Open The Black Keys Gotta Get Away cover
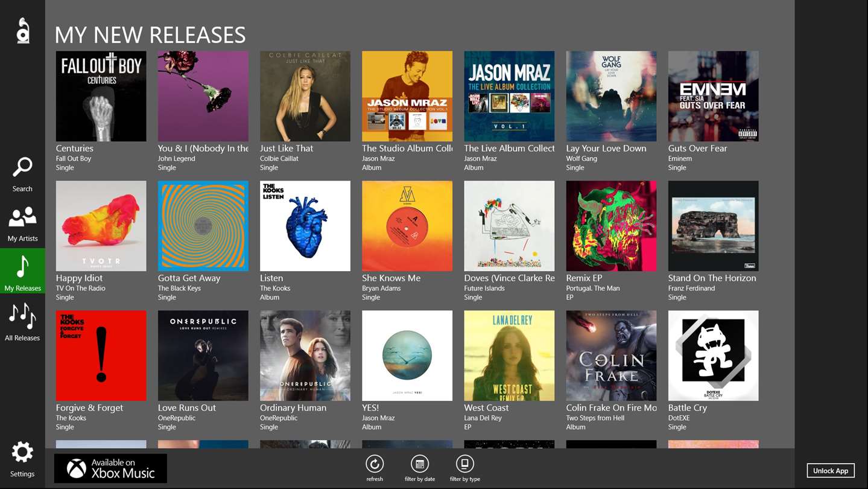 tap(203, 226)
